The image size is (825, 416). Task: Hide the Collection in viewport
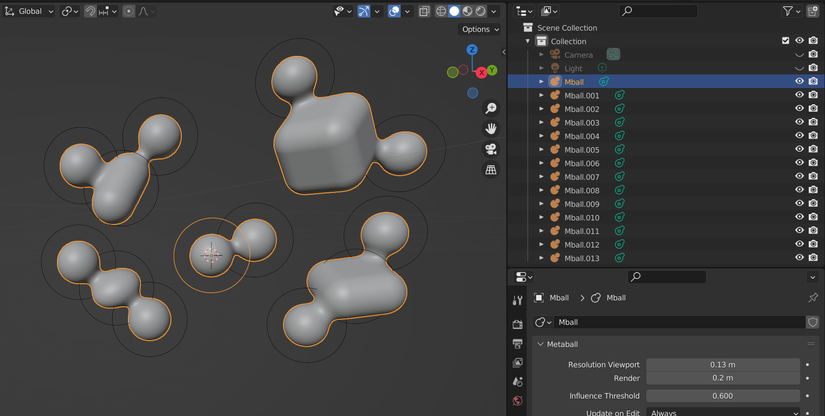pos(799,40)
